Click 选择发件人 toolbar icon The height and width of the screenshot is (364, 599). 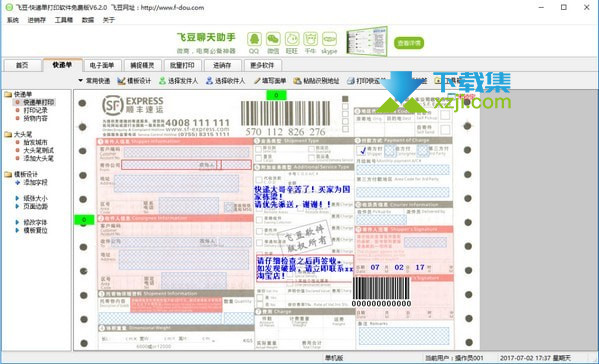(x=162, y=81)
